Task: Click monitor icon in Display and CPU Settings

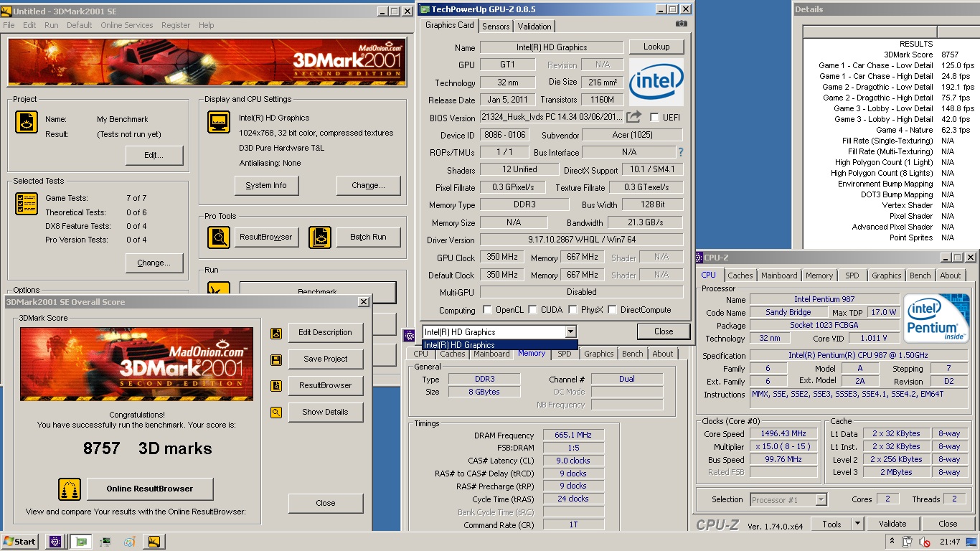Action: click(219, 122)
